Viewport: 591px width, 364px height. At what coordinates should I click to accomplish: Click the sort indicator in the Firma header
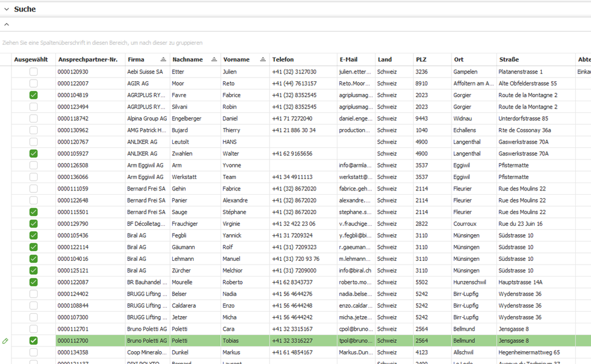coord(163,59)
